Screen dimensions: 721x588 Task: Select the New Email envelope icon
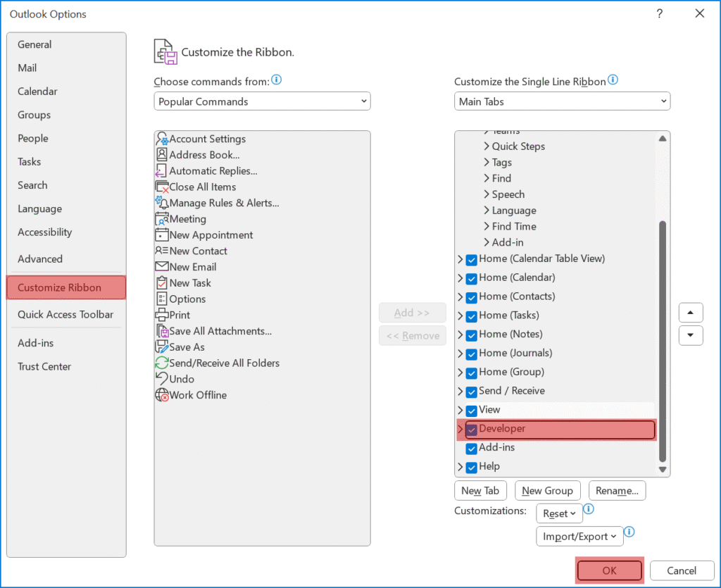(162, 267)
